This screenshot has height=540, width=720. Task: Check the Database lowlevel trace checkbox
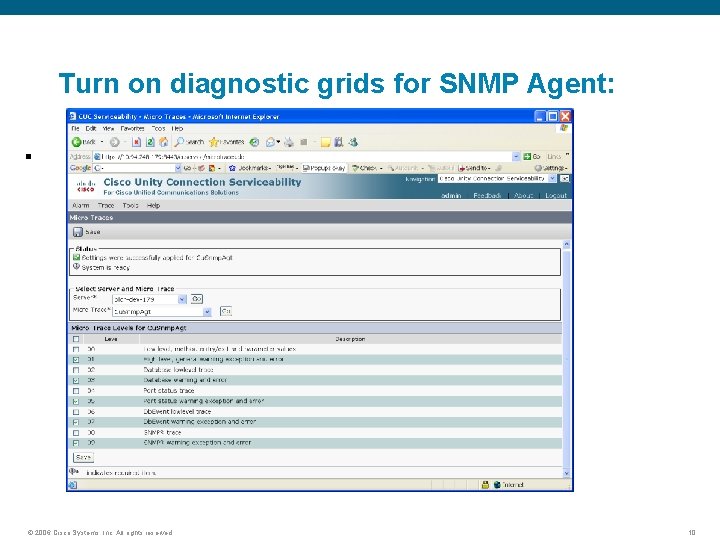coord(76,370)
